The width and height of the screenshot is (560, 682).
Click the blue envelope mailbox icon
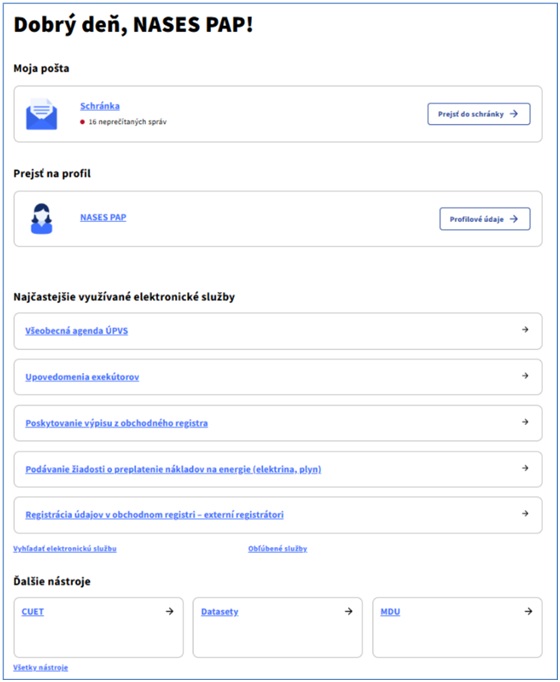pos(41,114)
